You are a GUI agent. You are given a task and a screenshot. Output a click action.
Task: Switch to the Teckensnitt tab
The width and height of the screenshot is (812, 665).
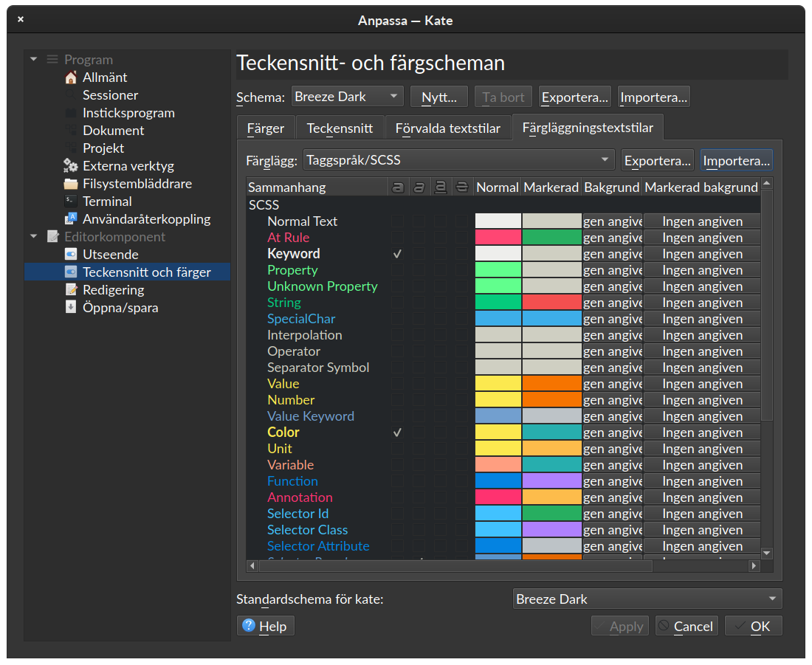pos(340,128)
